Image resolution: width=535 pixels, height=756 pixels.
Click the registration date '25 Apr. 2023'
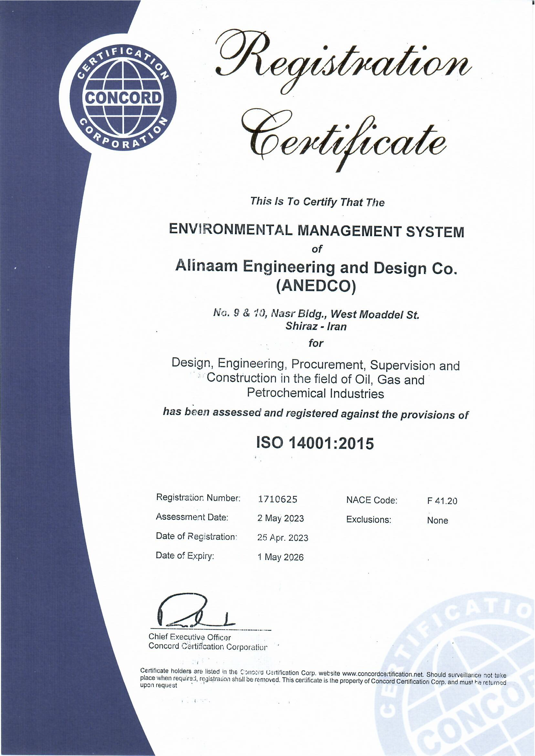(283, 538)
